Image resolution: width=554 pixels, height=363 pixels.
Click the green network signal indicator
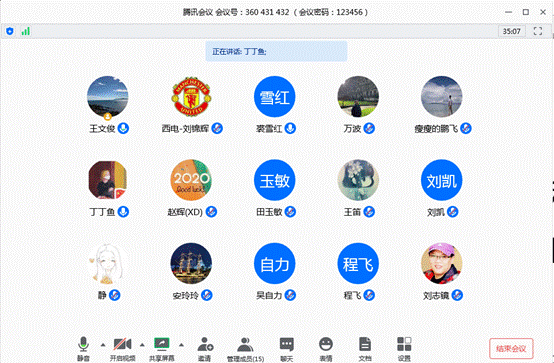[x=25, y=31]
